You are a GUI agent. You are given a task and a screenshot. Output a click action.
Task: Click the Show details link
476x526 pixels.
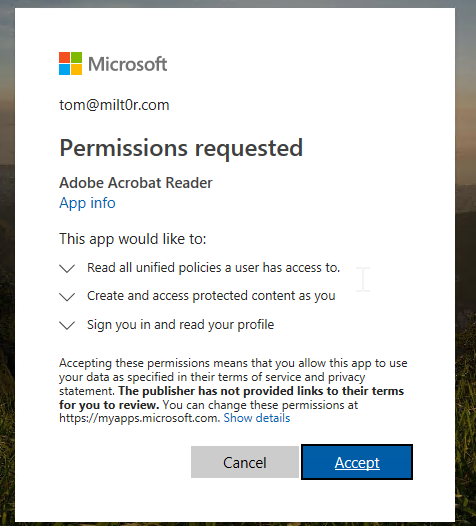coord(257,418)
